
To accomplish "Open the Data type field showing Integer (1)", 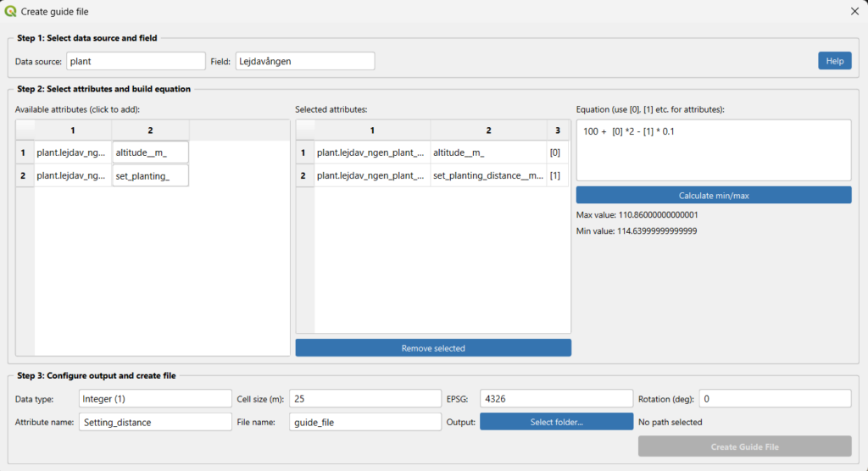I will [x=154, y=398].
